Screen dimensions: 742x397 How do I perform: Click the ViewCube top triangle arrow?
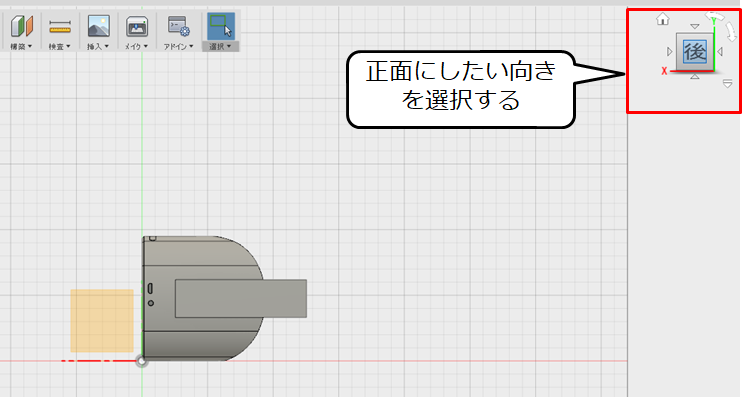pyautogui.click(x=695, y=26)
